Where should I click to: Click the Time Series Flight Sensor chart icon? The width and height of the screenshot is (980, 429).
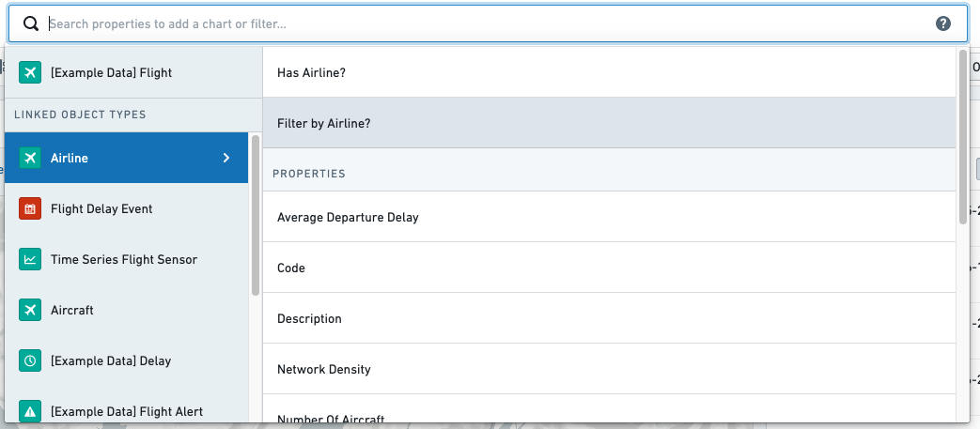30,259
